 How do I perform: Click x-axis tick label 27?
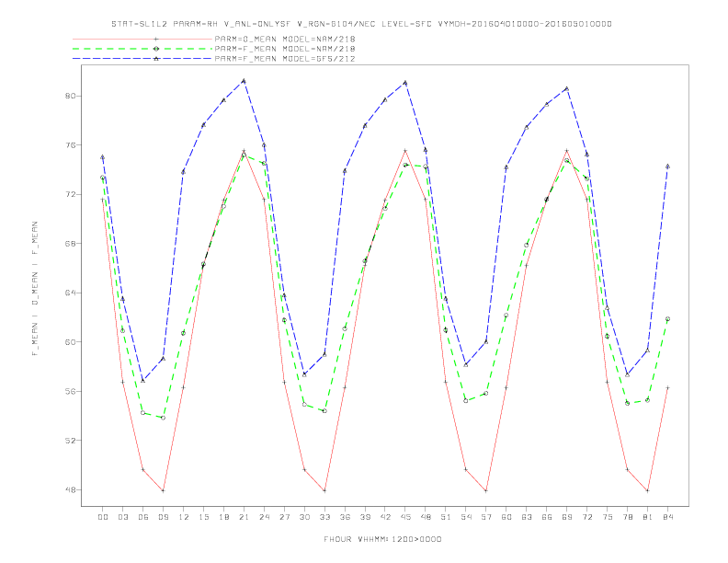coord(284,517)
